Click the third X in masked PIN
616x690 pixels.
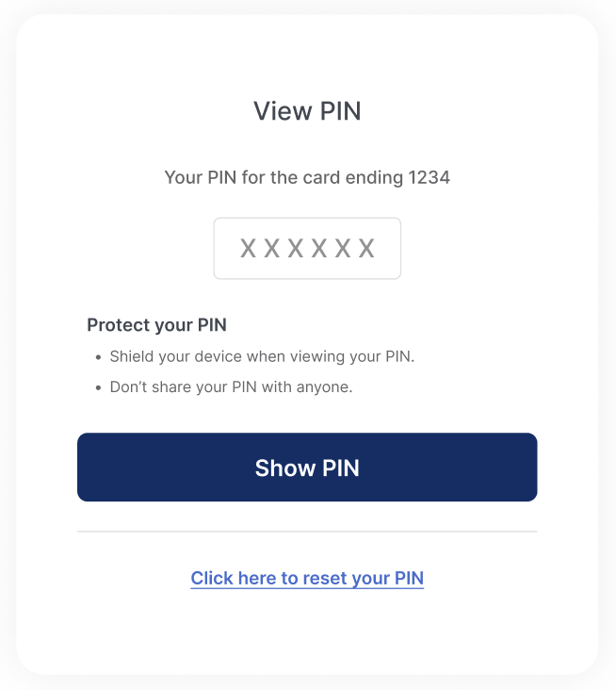(296, 249)
